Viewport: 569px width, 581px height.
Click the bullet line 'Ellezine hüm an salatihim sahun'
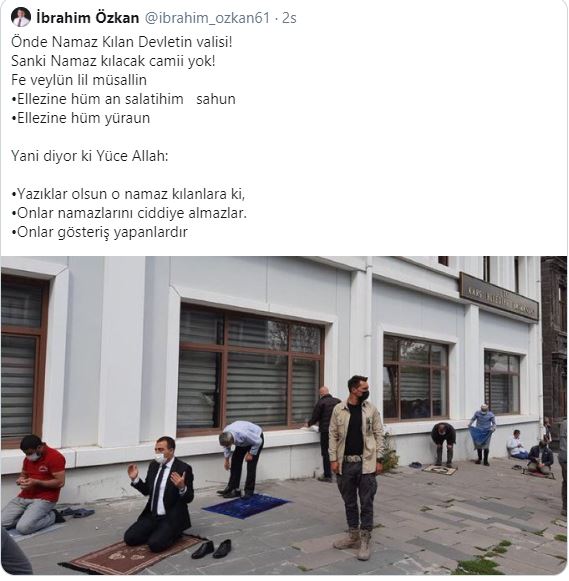[123, 99]
